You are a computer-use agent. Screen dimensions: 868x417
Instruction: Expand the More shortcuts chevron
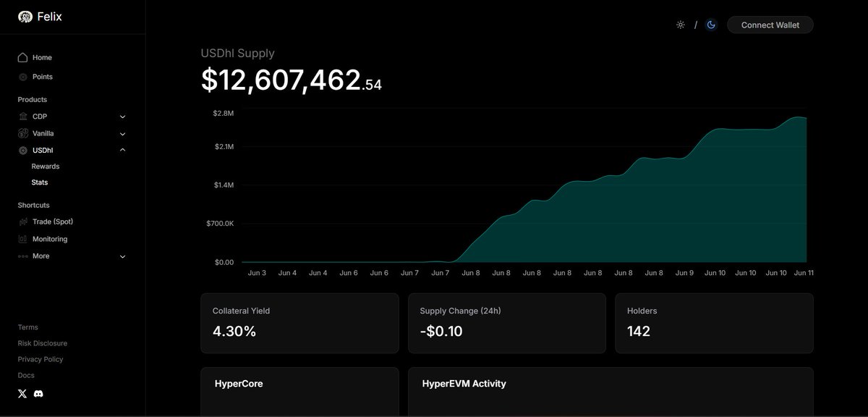(x=122, y=256)
